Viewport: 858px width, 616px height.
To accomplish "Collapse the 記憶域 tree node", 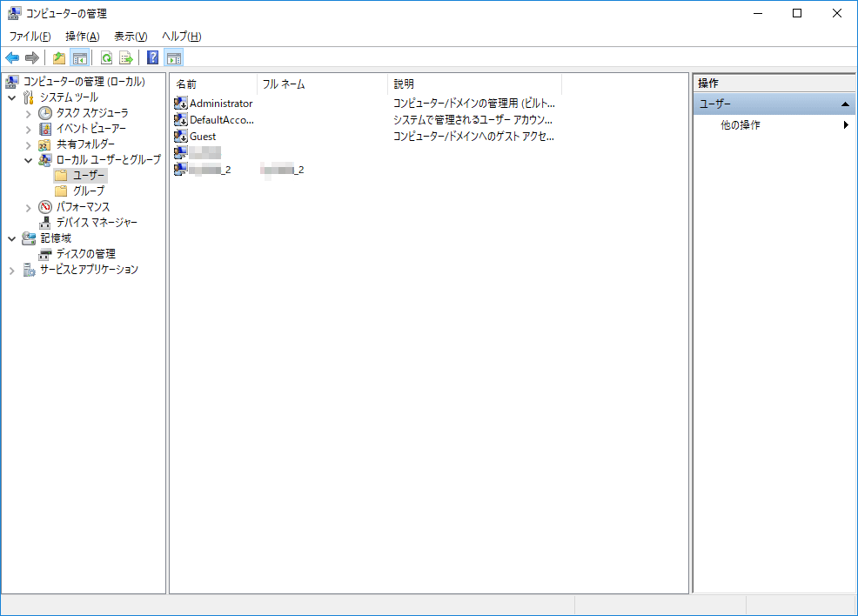I will [12, 239].
